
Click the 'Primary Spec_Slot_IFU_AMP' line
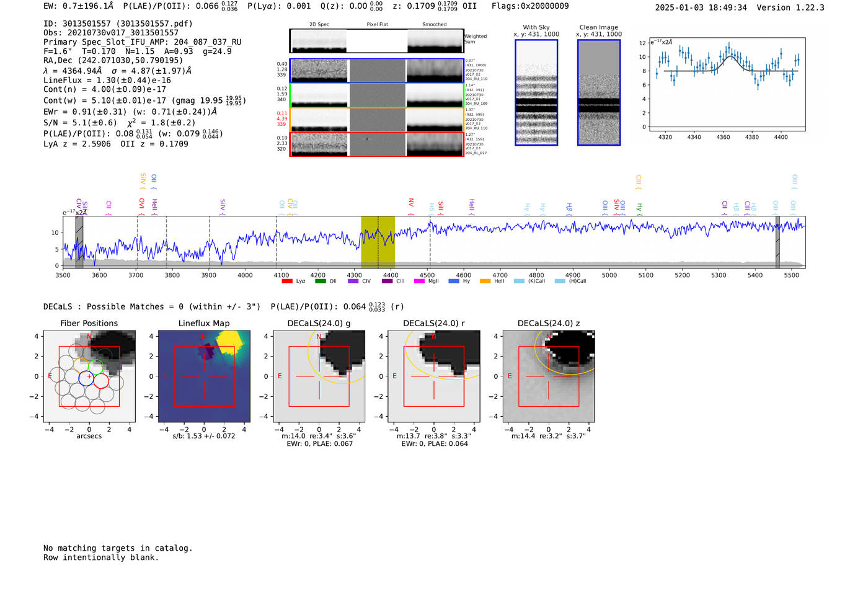click(x=143, y=42)
